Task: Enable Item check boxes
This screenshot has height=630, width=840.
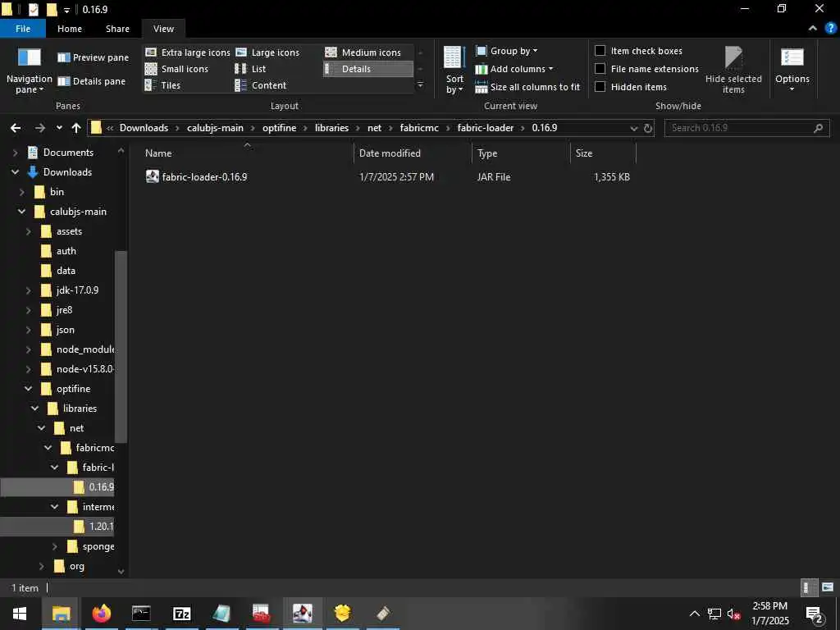Action: coord(600,50)
